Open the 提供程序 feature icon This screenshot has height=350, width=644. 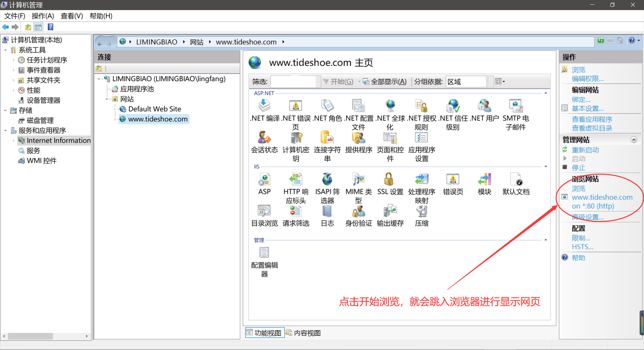point(359,138)
